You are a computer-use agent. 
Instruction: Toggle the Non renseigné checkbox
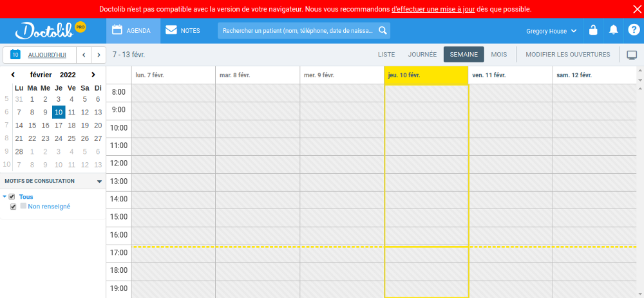(13, 207)
